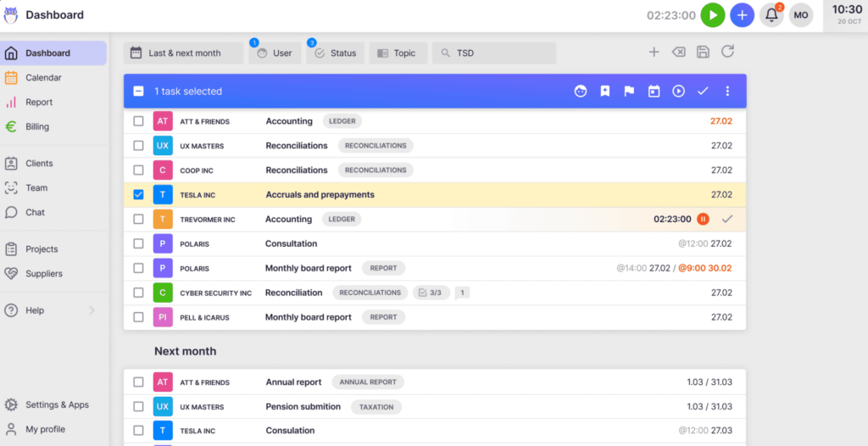868x446 pixels.
Task: Check the Polaris Consultation task checkbox
Action: [138, 244]
